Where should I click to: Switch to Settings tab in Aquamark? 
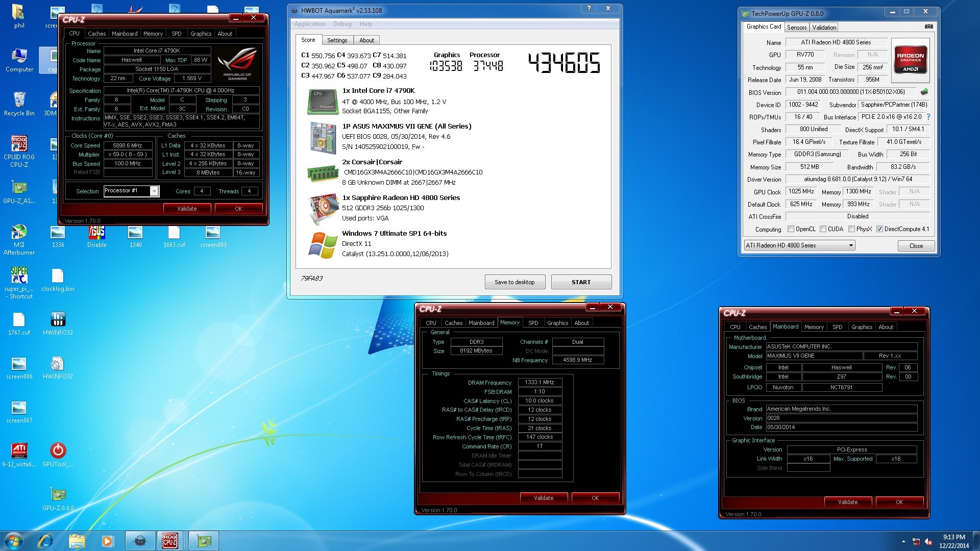337,40
